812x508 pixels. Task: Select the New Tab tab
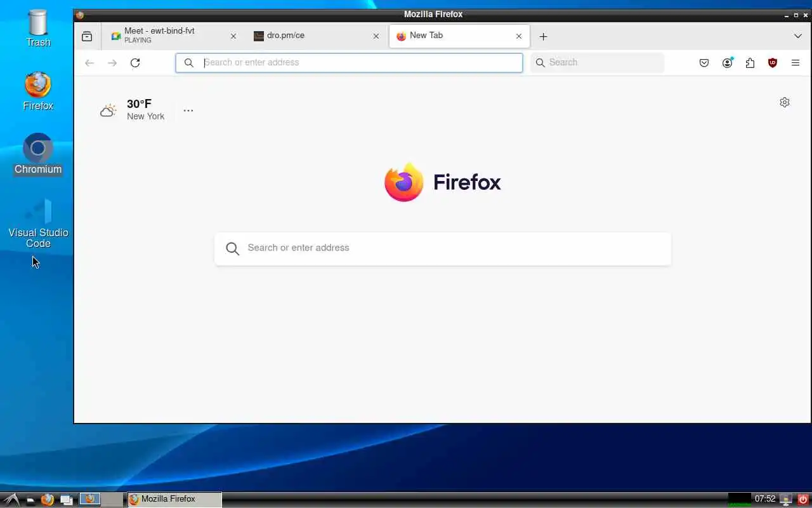[459, 36]
